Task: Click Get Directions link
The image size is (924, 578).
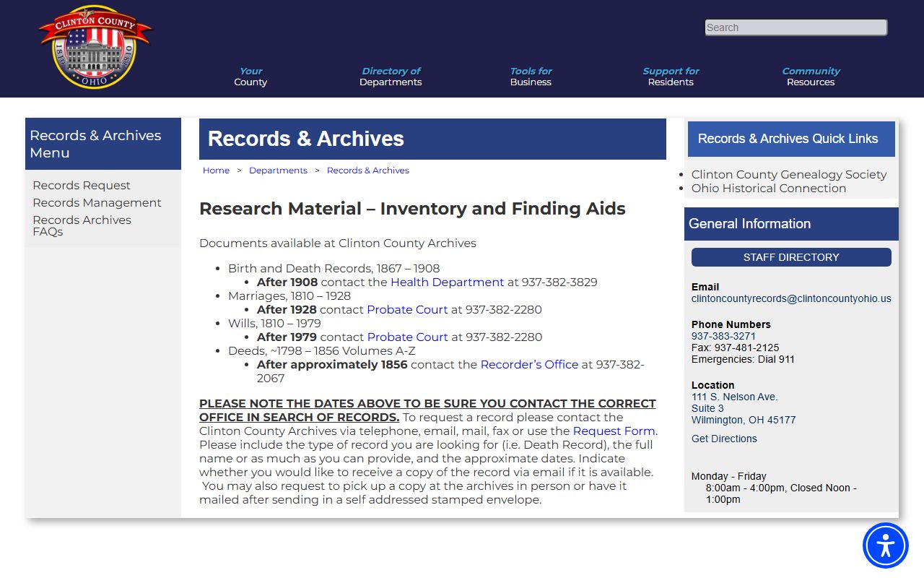Action: (x=724, y=439)
